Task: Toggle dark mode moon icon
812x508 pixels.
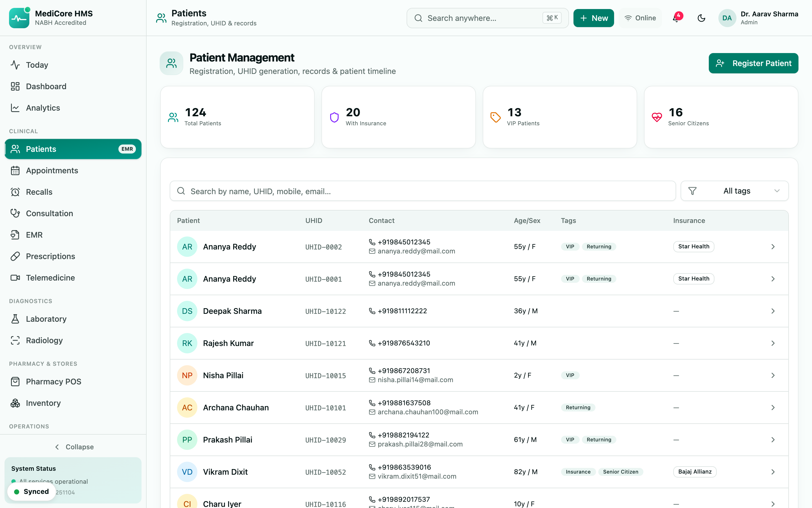Action: point(701,18)
